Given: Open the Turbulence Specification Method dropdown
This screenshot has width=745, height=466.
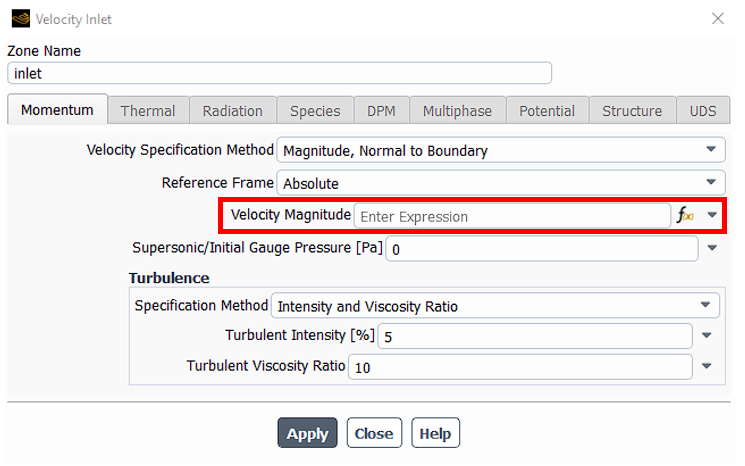Looking at the screenshot, I should point(495,305).
